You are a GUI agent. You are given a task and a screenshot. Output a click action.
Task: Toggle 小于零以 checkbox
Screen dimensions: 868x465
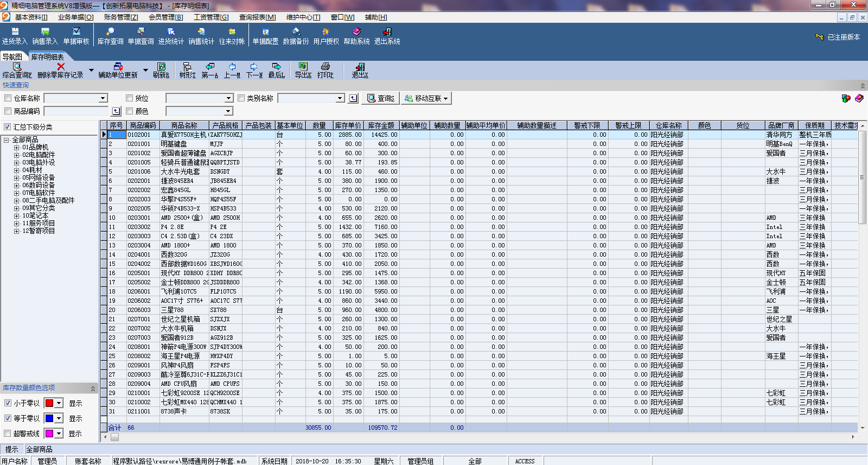[8, 403]
